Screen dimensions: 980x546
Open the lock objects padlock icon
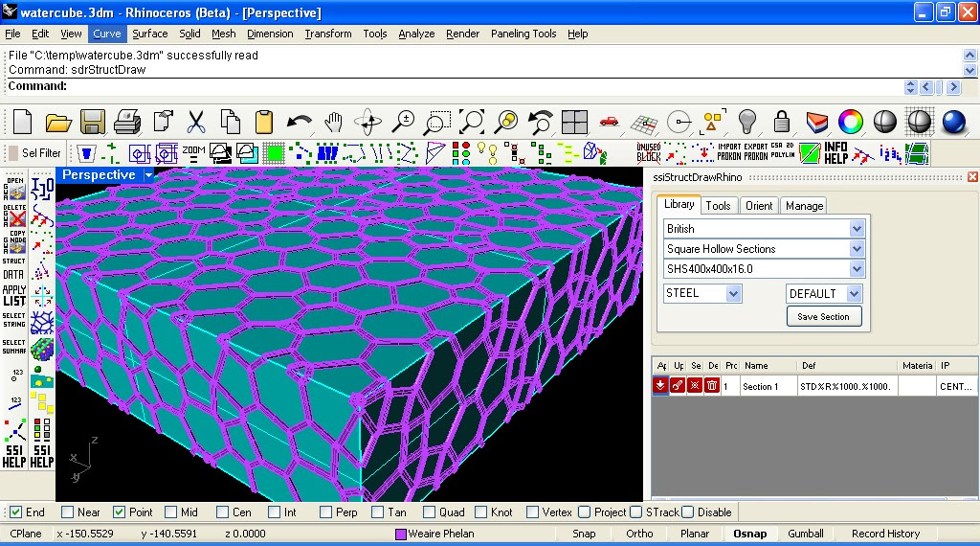[x=782, y=122]
